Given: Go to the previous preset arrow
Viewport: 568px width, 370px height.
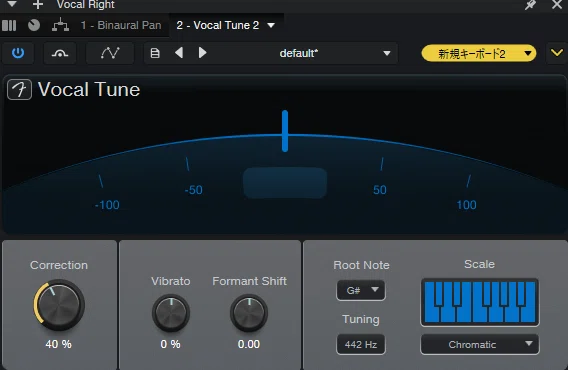Looking at the screenshot, I should (179, 53).
